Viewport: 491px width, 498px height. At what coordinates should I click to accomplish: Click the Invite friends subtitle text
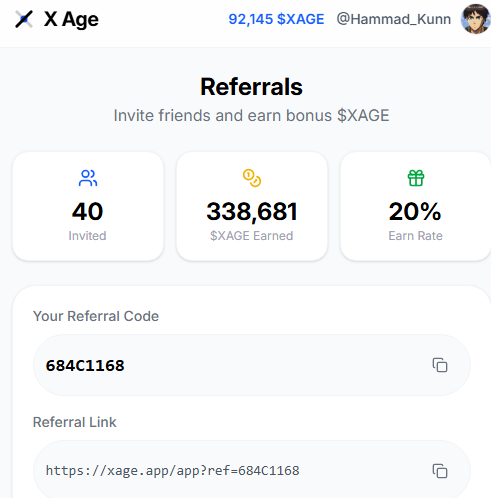(x=251, y=116)
